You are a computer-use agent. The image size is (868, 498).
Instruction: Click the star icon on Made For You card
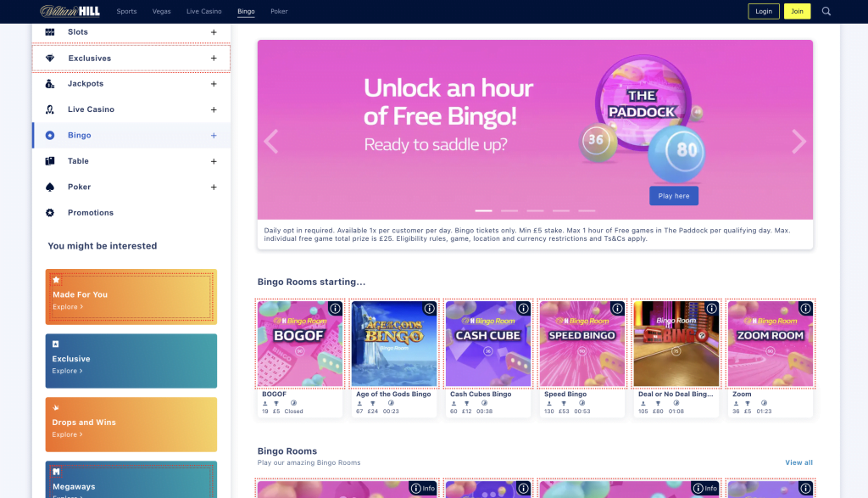(56, 280)
